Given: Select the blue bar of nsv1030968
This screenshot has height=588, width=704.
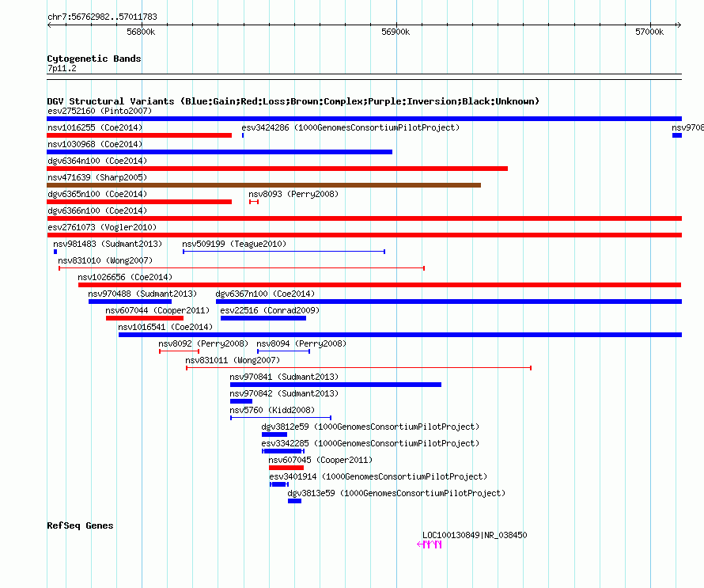Looking at the screenshot, I should pyautogui.click(x=220, y=152).
